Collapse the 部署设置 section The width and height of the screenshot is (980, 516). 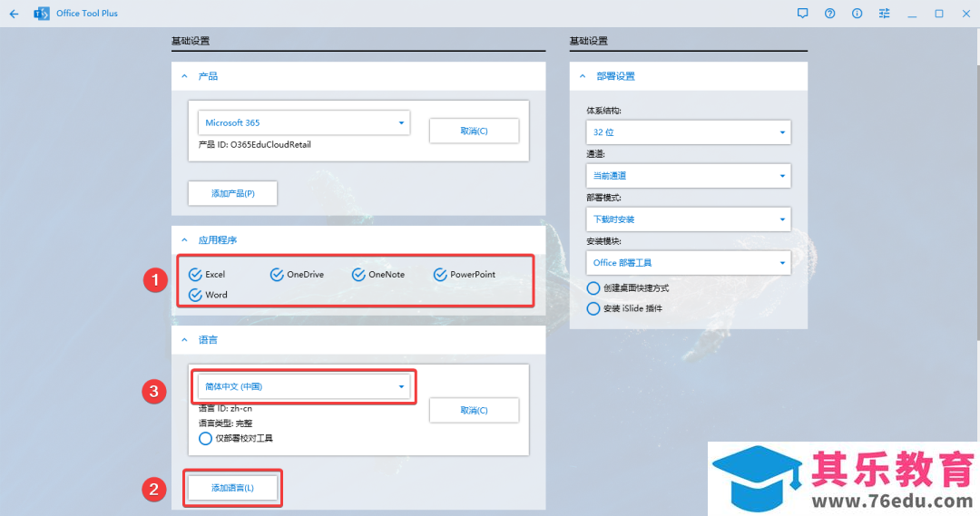coord(583,76)
